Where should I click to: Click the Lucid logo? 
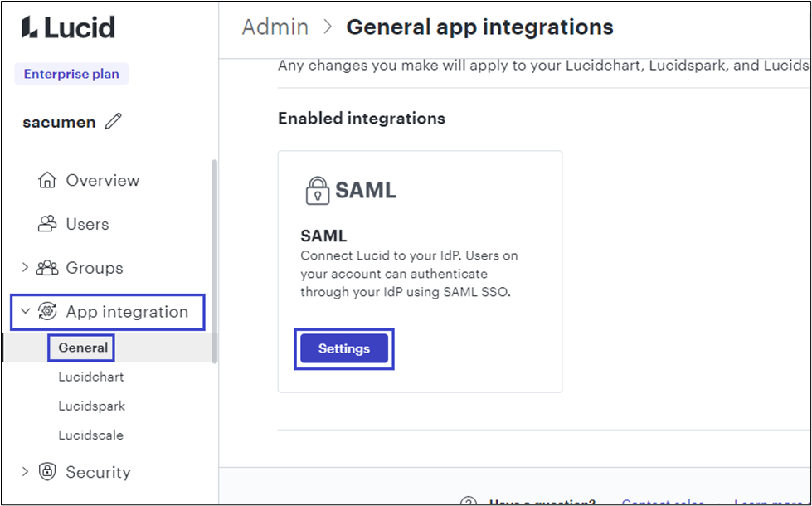68,27
